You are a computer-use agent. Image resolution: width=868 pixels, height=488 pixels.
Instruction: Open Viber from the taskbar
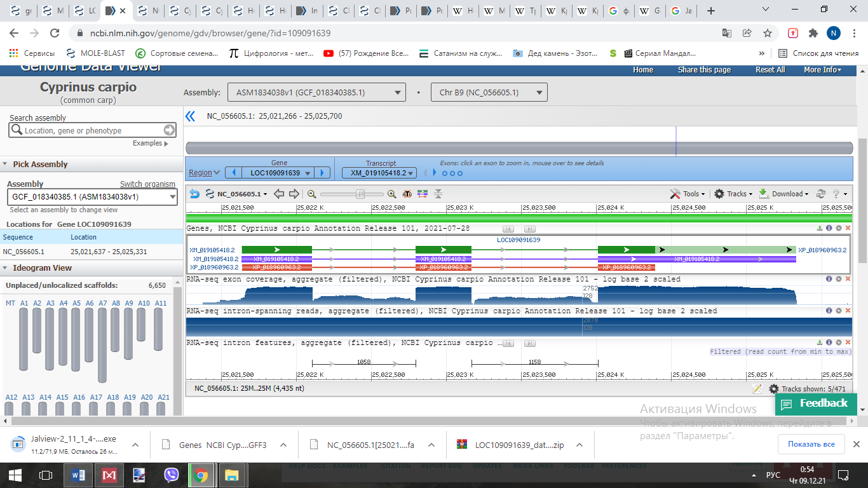click(x=172, y=475)
